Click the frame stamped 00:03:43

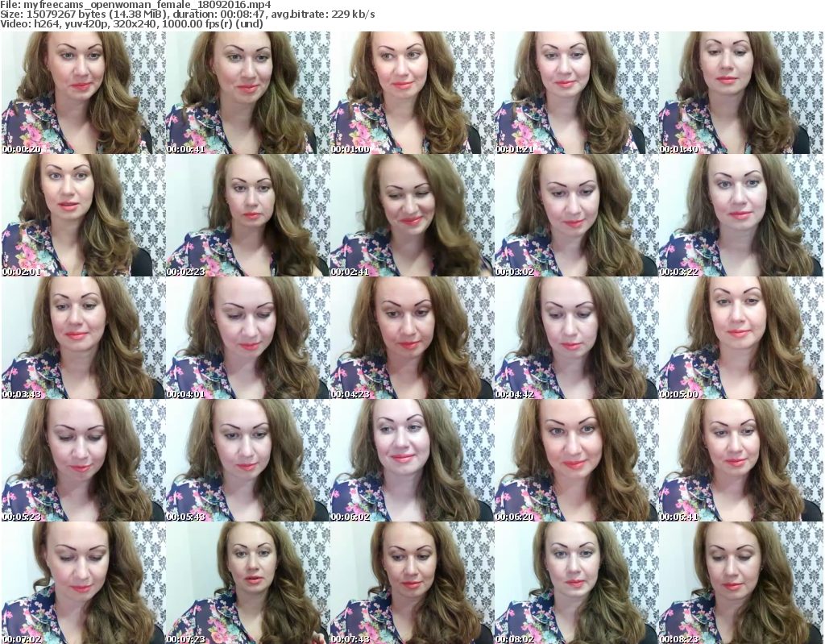[x=83, y=338]
